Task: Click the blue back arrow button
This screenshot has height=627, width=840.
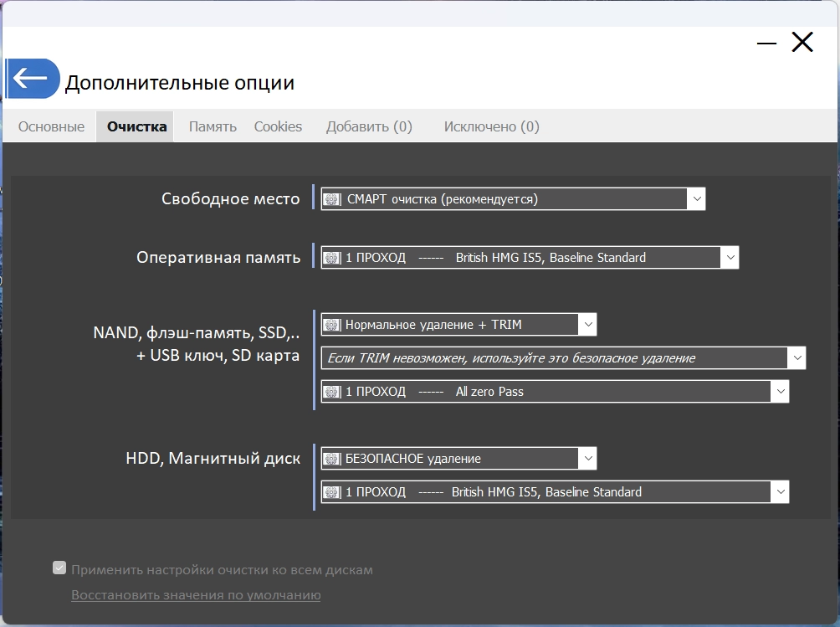Action: tap(32, 79)
